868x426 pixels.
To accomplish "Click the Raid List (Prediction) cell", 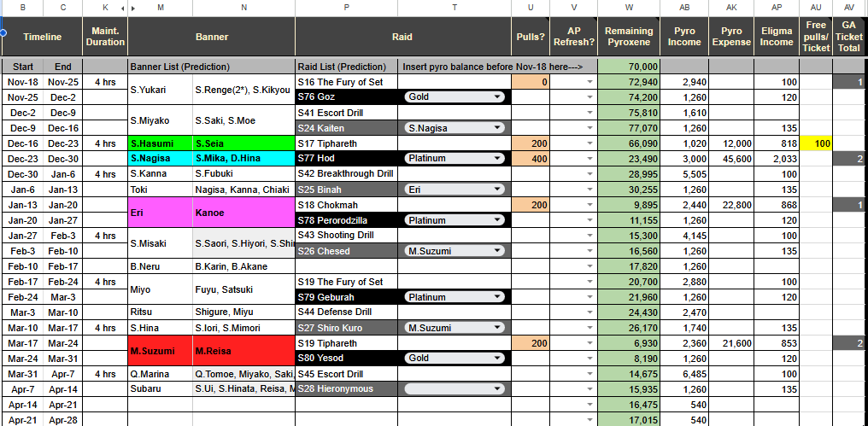I will (346, 67).
